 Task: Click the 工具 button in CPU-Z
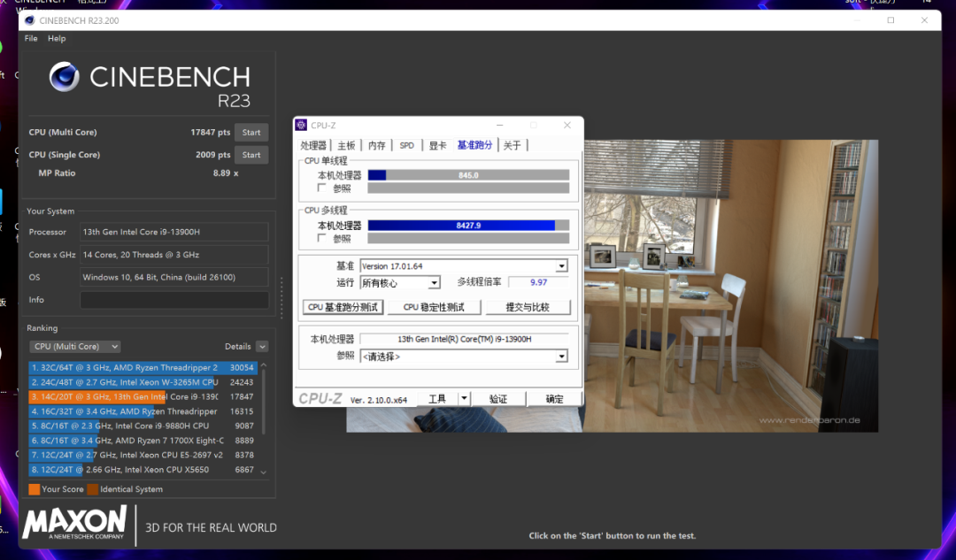pos(438,398)
